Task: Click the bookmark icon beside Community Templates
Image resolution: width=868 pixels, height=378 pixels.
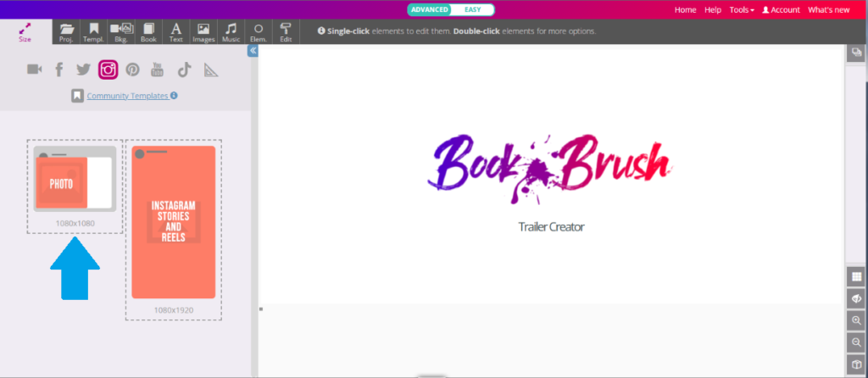Action: (x=77, y=96)
